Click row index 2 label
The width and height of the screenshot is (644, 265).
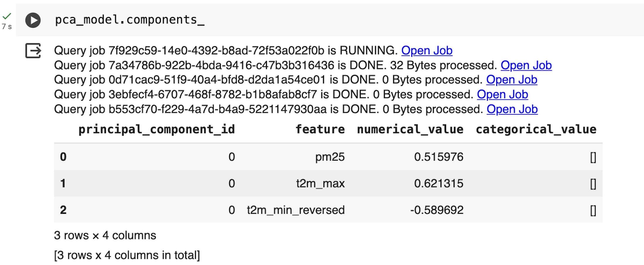point(63,210)
